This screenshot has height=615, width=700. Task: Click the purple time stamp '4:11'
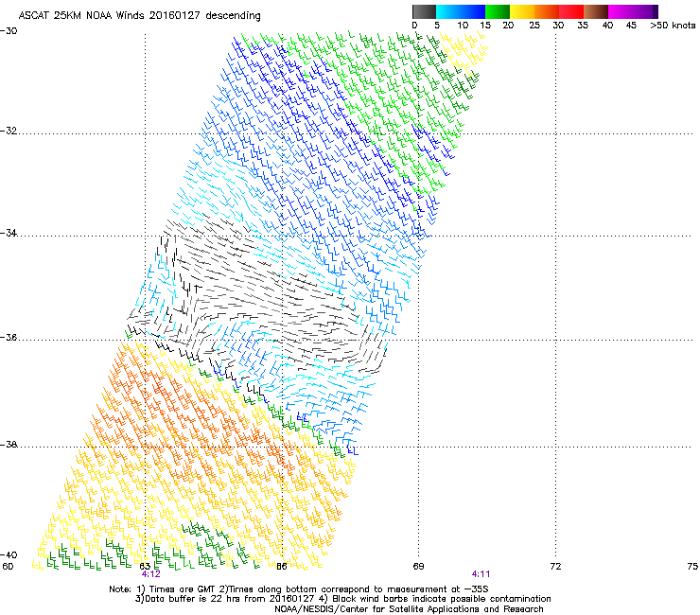click(481, 574)
